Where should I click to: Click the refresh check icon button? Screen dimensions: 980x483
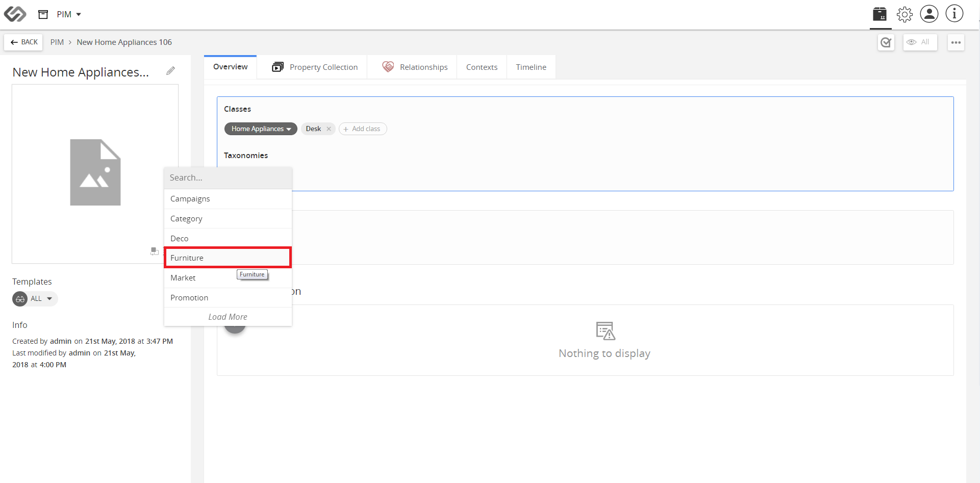886,42
